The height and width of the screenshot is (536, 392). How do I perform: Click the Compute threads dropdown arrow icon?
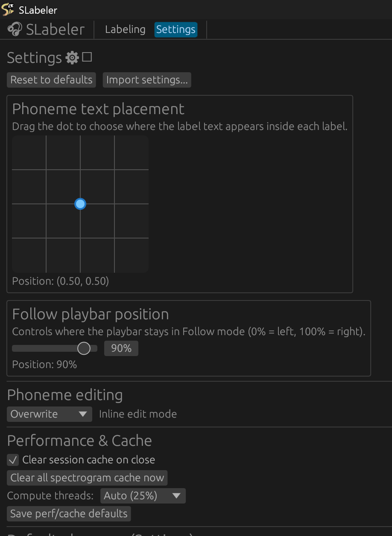coord(176,496)
